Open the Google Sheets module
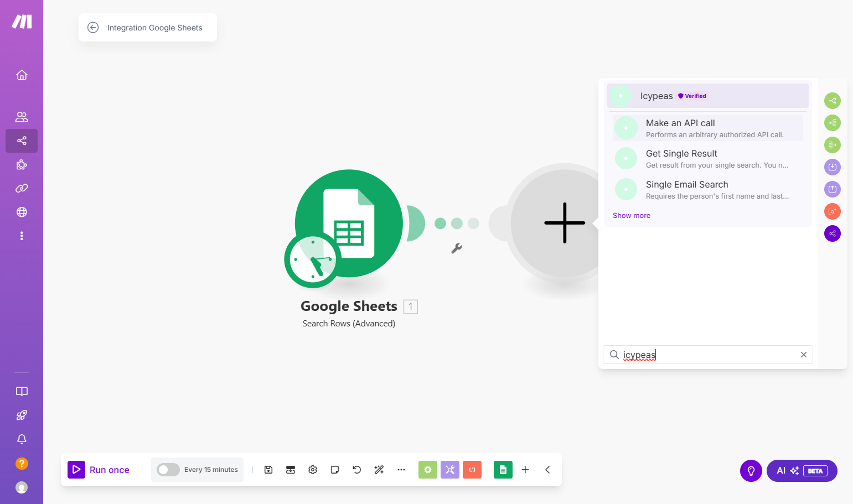 point(349,224)
